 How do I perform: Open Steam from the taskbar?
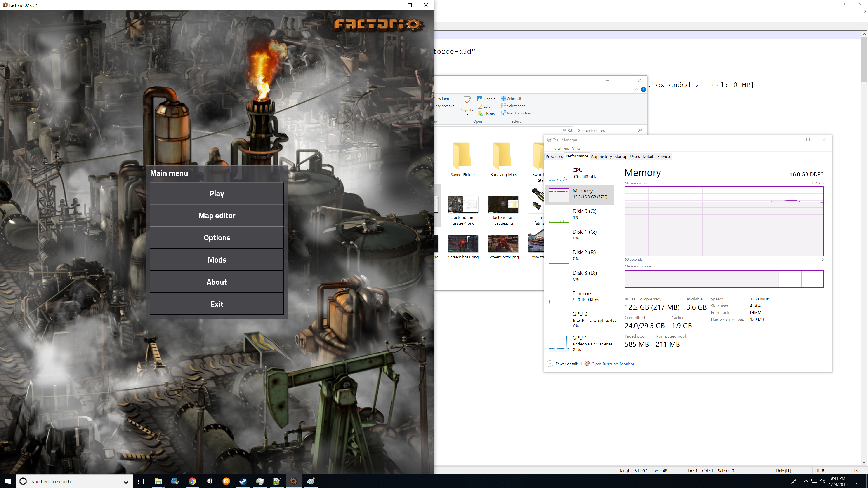243,481
